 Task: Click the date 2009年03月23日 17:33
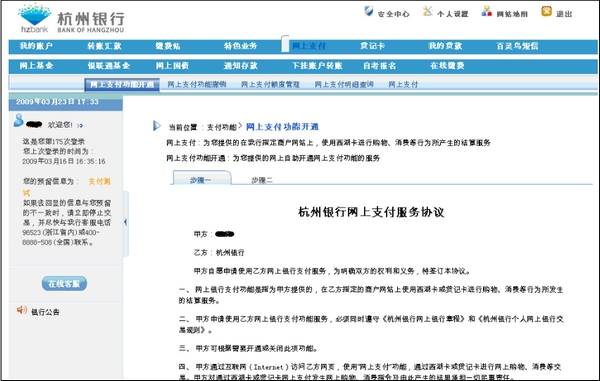pos(57,102)
